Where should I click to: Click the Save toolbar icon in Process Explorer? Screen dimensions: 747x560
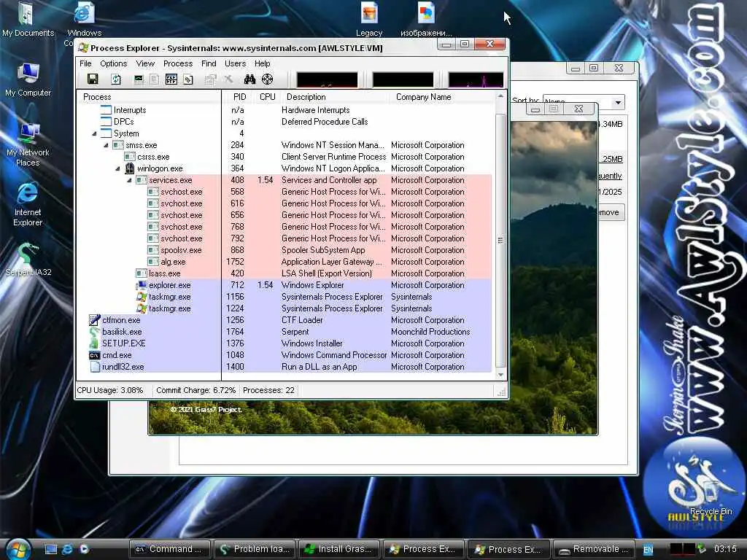(93, 79)
